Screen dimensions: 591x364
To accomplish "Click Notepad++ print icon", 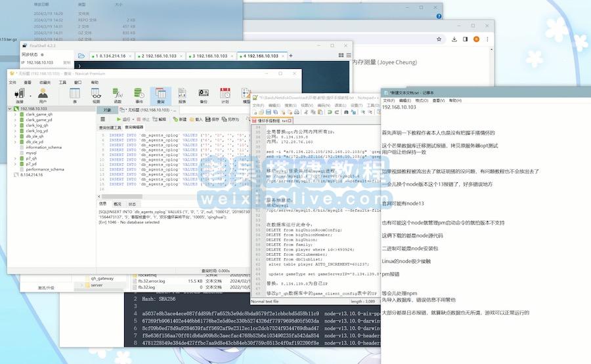I will point(297,112).
